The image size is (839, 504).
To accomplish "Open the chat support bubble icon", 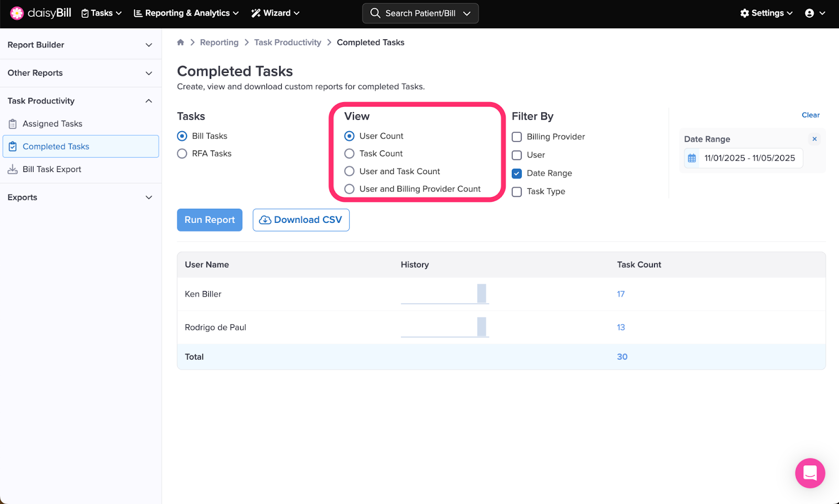I will tap(810, 473).
